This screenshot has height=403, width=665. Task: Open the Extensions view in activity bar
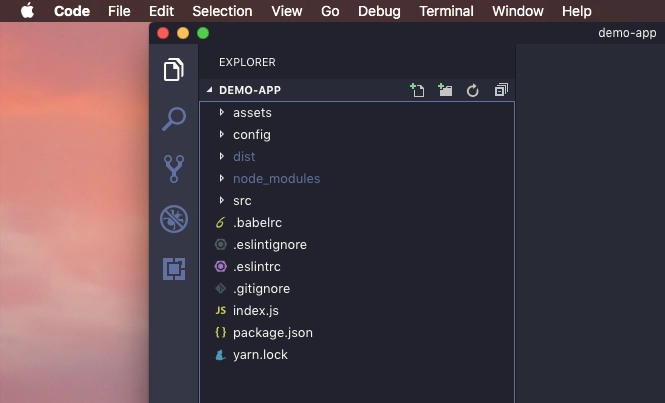click(174, 269)
